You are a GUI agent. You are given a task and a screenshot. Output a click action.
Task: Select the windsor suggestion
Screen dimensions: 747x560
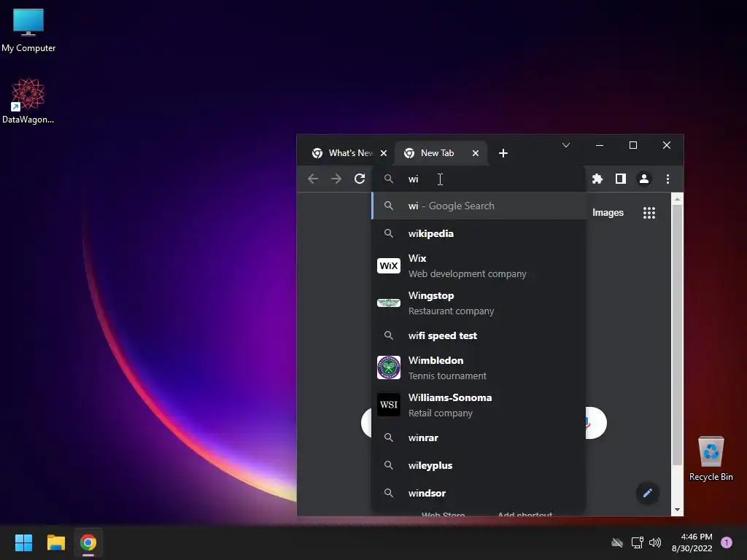click(x=479, y=493)
